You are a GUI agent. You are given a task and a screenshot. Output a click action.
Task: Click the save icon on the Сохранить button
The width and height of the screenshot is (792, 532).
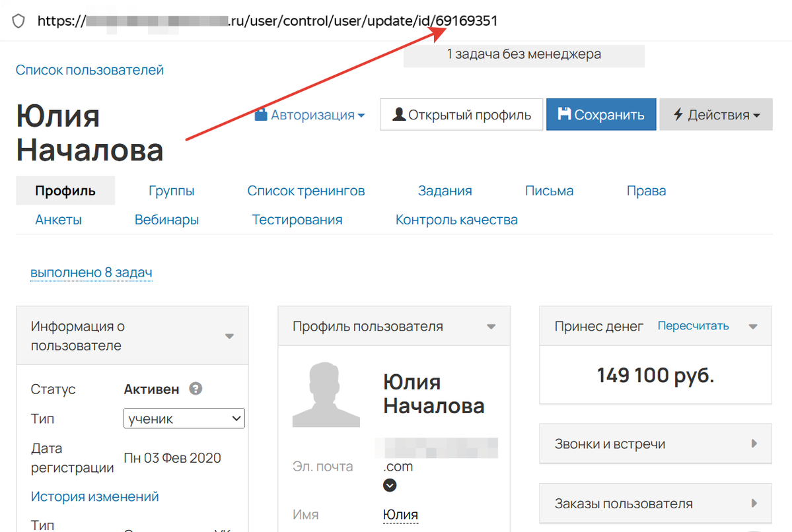coord(566,114)
